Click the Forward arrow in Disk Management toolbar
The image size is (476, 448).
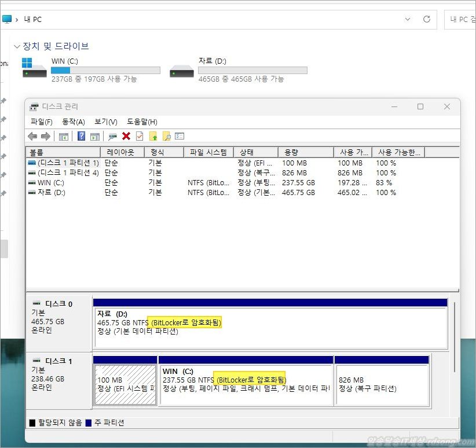(45, 136)
